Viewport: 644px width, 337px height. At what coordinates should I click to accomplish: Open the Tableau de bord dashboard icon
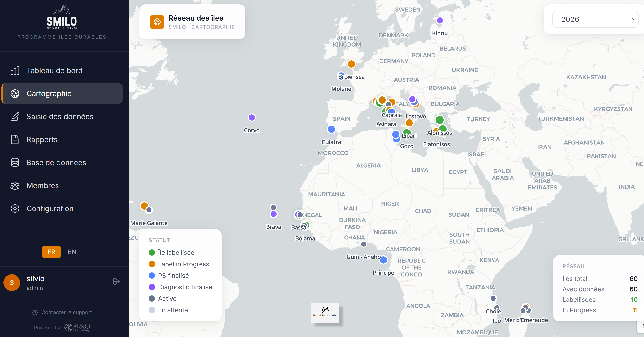pos(15,71)
